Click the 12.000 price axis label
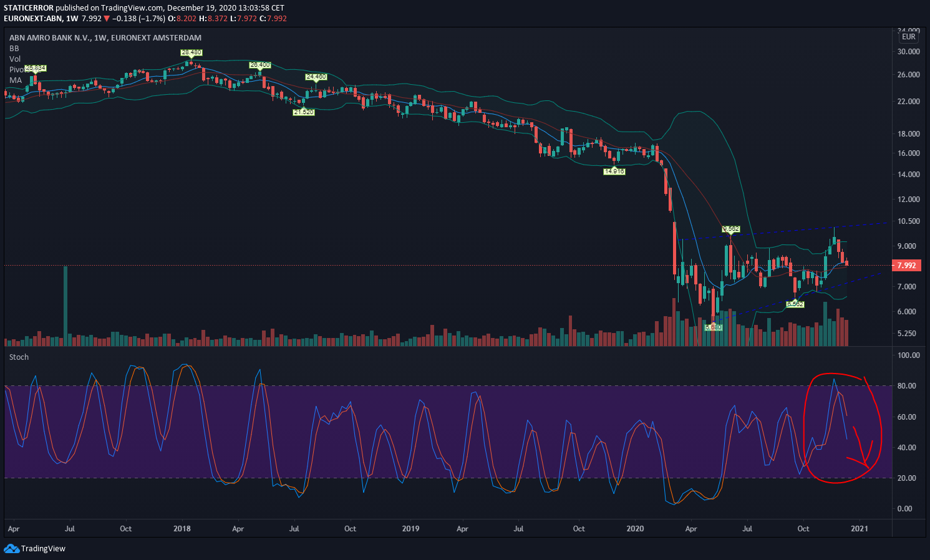 coord(909,199)
